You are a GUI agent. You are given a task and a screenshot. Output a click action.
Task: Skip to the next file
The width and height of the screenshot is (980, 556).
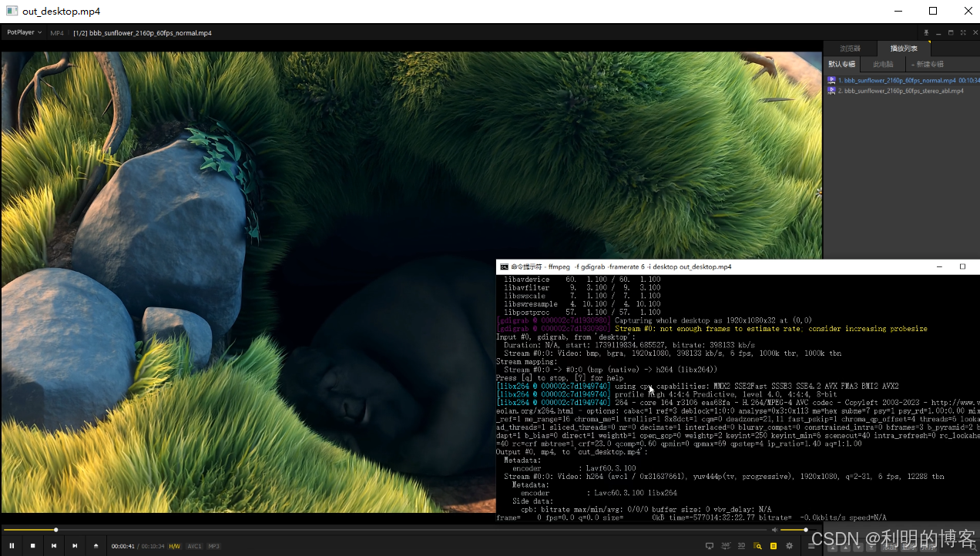(x=75, y=546)
